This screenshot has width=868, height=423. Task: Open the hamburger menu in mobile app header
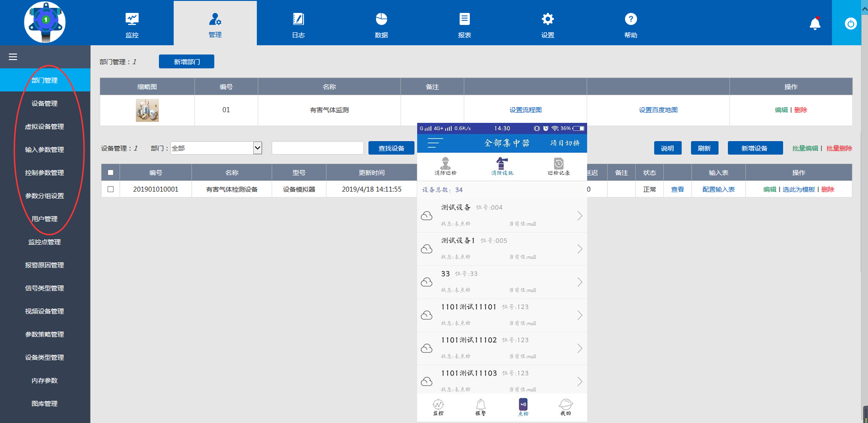tap(434, 143)
